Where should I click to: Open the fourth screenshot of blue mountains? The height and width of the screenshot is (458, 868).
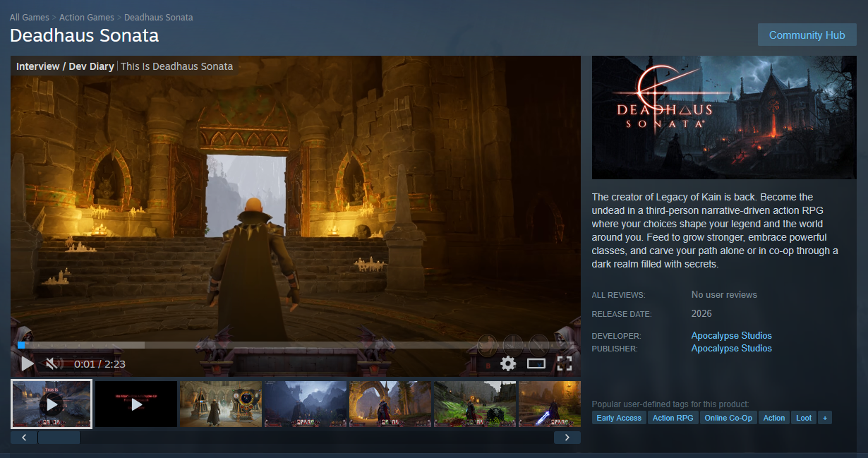(306, 404)
